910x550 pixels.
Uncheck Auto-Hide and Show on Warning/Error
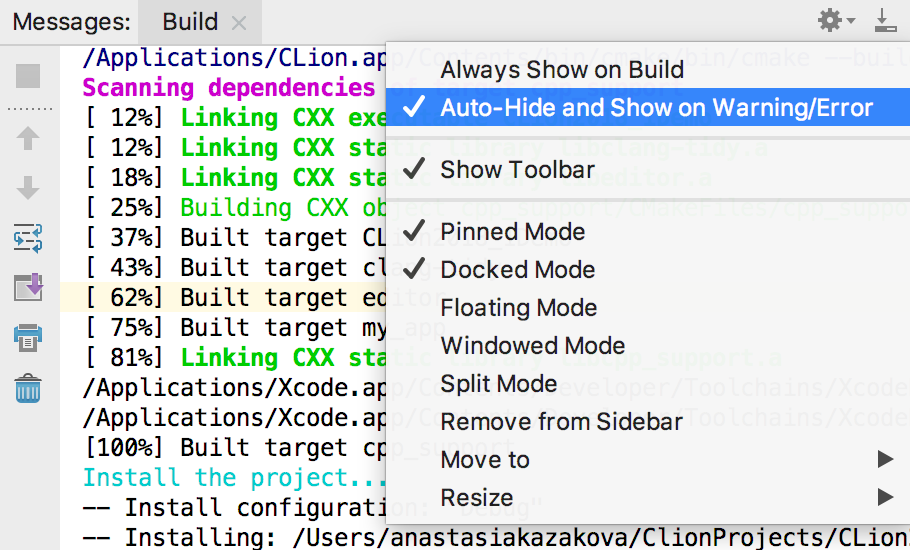(x=648, y=107)
